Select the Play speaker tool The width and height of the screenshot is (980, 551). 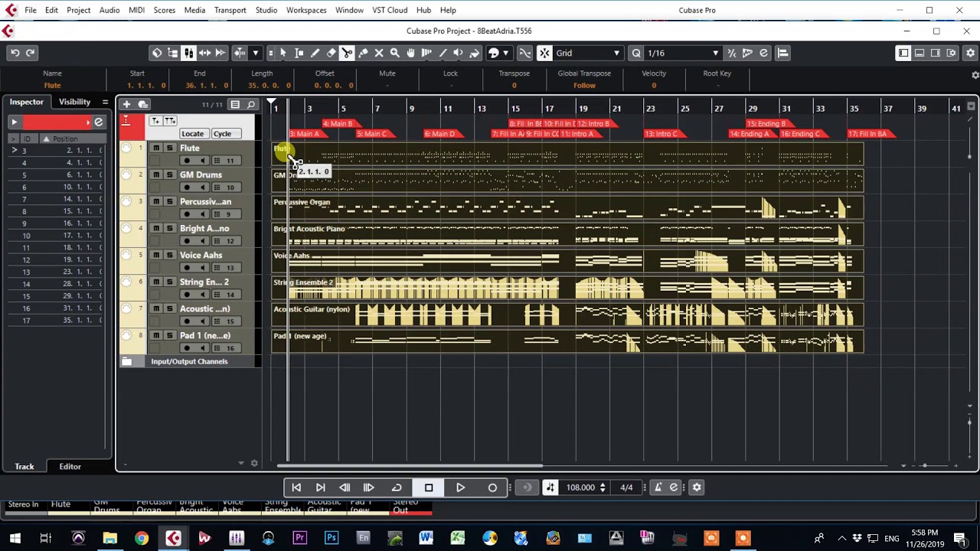coord(459,53)
